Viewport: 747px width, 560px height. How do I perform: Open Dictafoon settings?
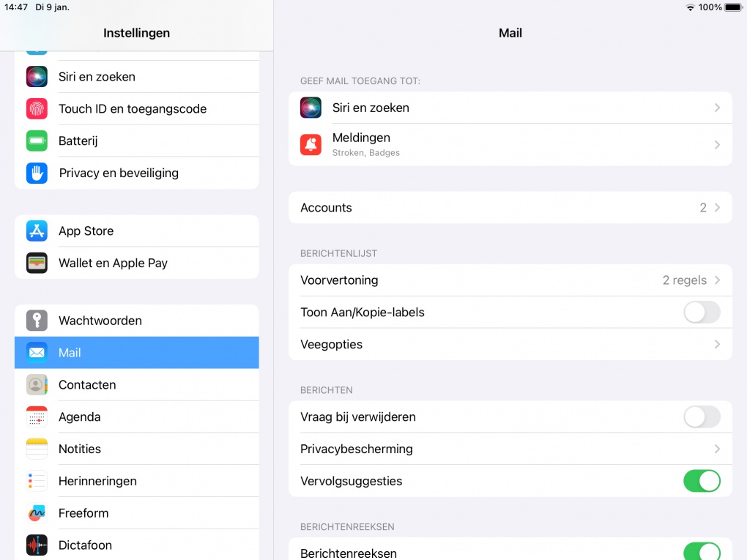(x=137, y=545)
